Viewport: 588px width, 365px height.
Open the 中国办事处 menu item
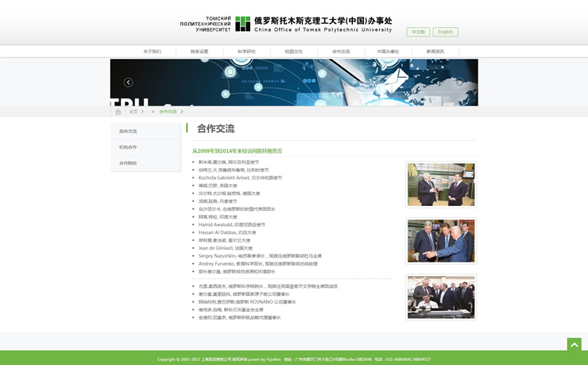(388, 52)
